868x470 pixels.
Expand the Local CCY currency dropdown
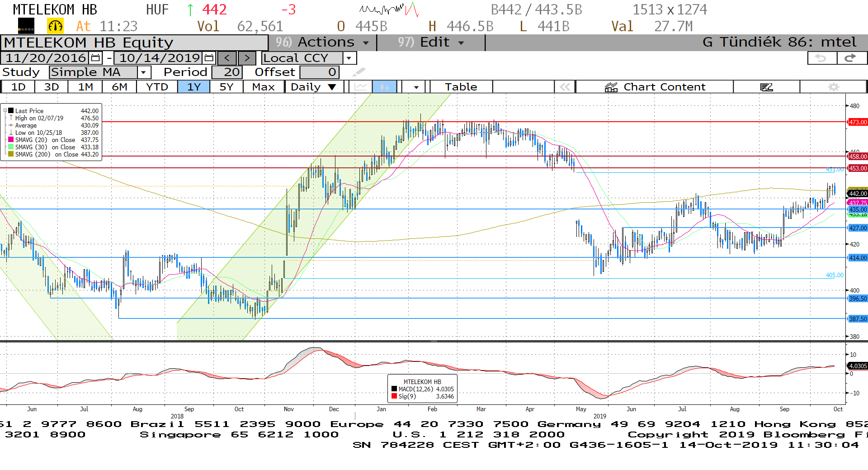pyautogui.click(x=349, y=58)
